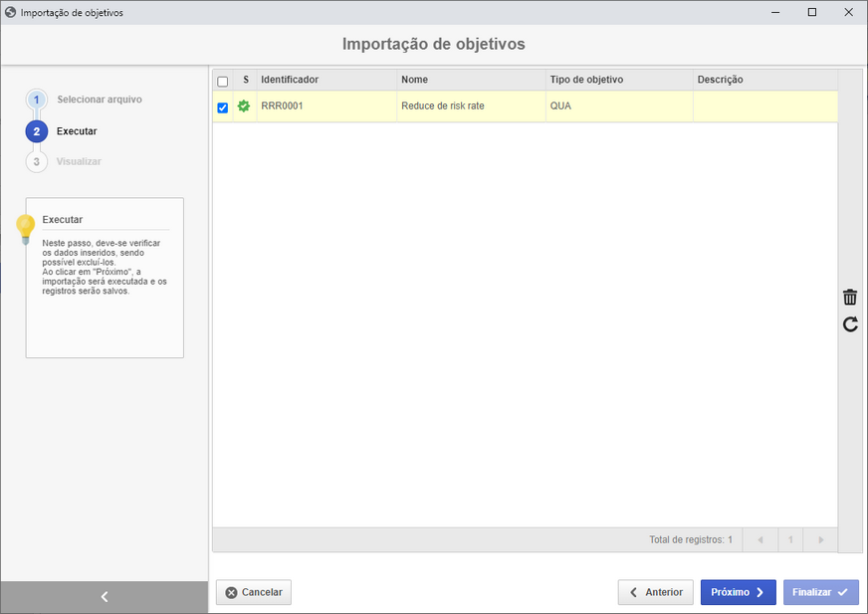Viewport: 868px width, 614px height.
Task: Toggle the select-all checkbox in header
Action: (x=223, y=82)
